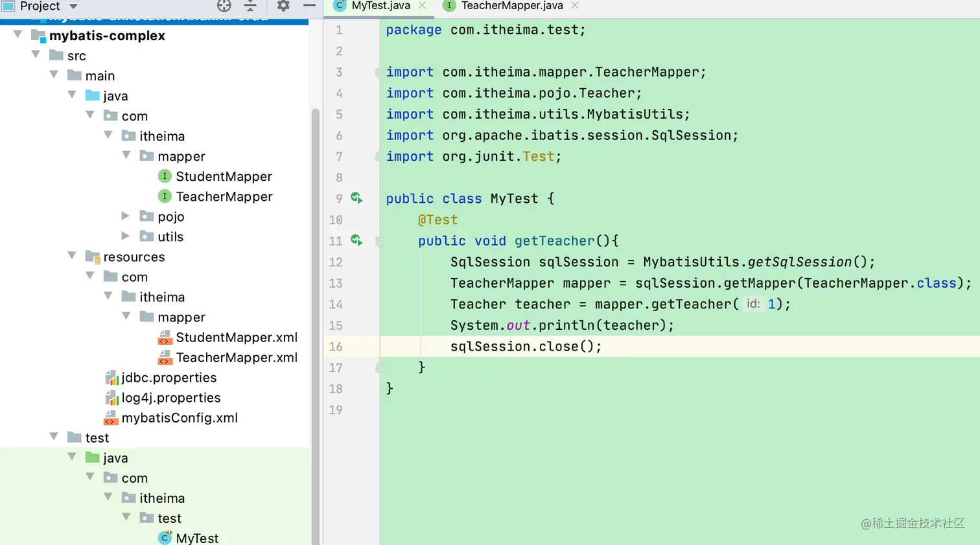
Task: Click the mybatis-complex module folder icon
Action: pos(39,36)
